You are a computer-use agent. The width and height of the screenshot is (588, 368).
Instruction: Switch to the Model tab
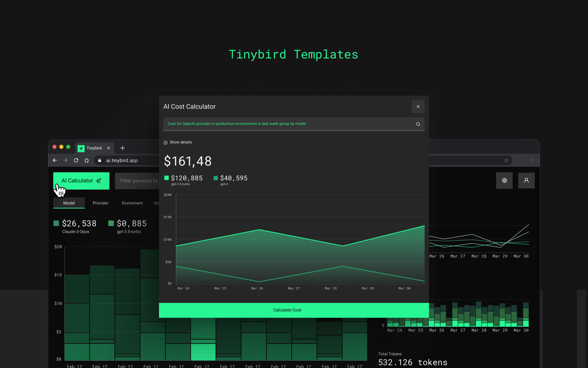tap(69, 203)
